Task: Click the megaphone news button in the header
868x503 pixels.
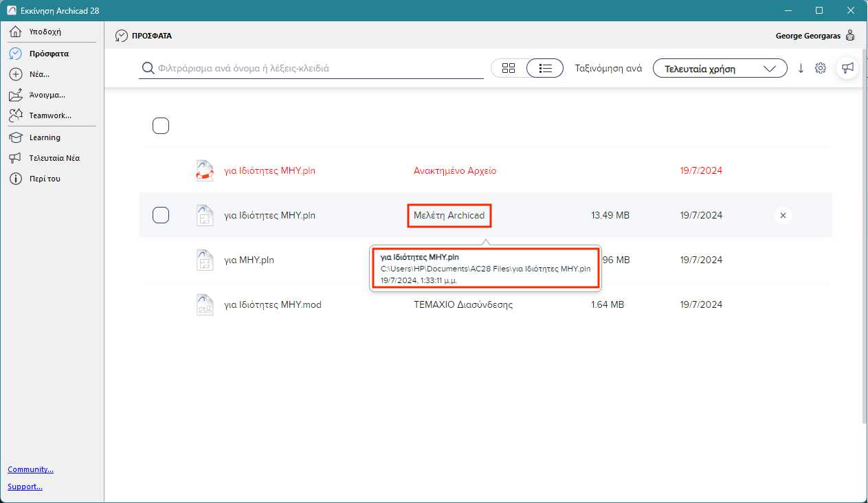Action: point(847,67)
